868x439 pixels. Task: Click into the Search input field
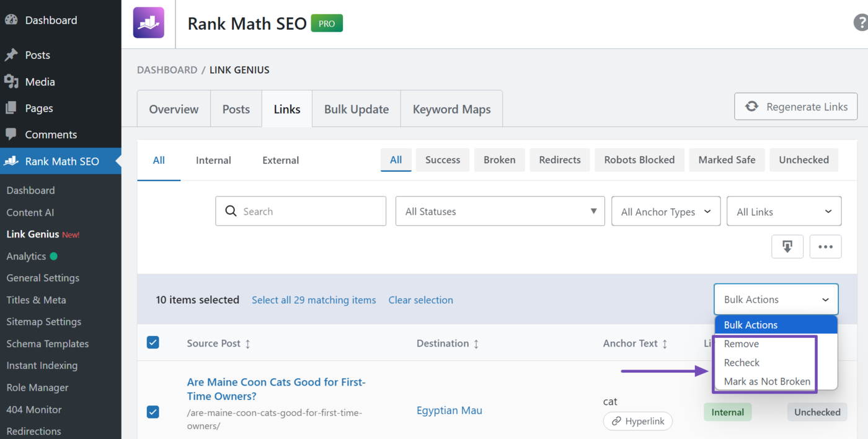point(301,211)
